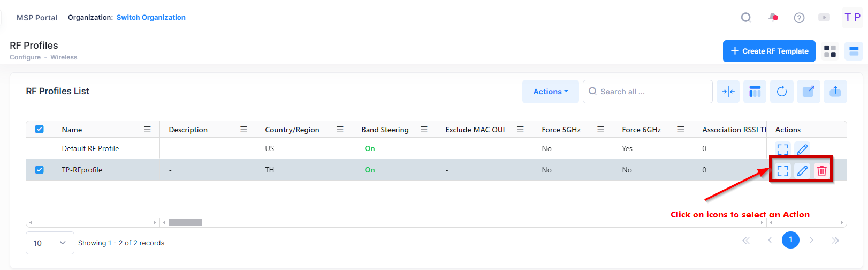
Task: Expand view icon for Default RF Profile
Action: pyautogui.click(x=783, y=149)
